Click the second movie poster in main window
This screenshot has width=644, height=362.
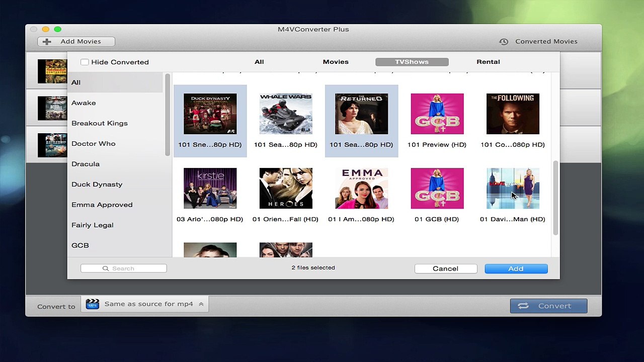click(52, 108)
